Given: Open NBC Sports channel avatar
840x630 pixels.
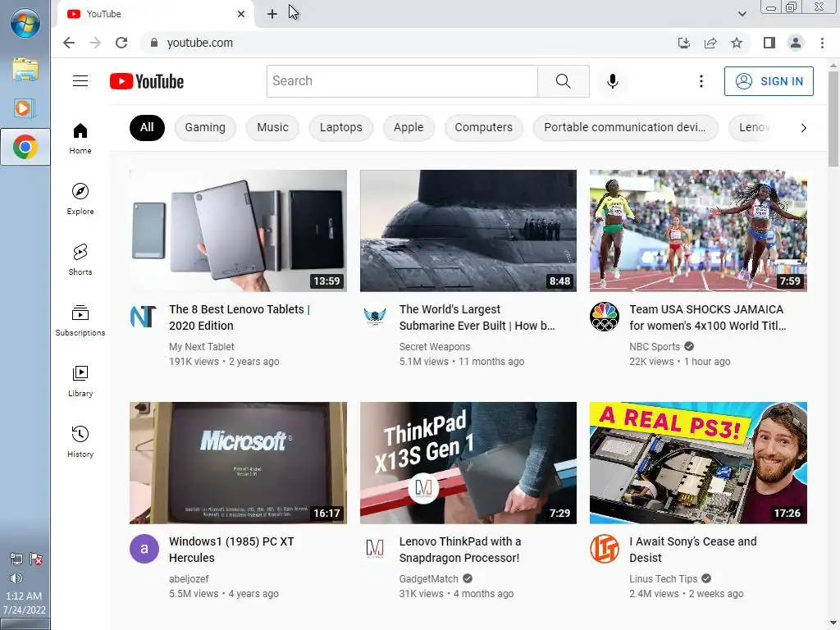Looking at the screenshot, I should point(605,317).
